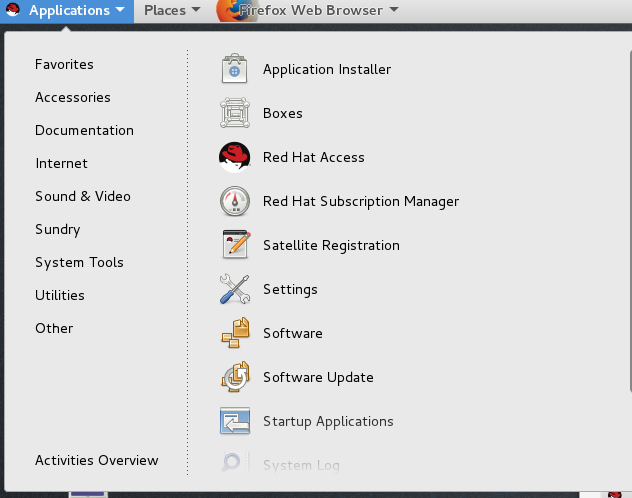Open the Settings wrench and screwdriver icon

click(x=235, y=289)
